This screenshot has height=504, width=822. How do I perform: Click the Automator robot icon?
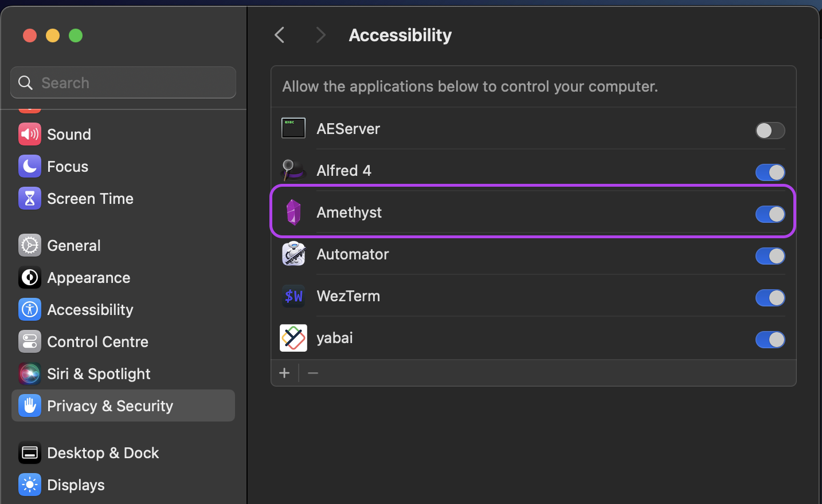click(293, 254)
